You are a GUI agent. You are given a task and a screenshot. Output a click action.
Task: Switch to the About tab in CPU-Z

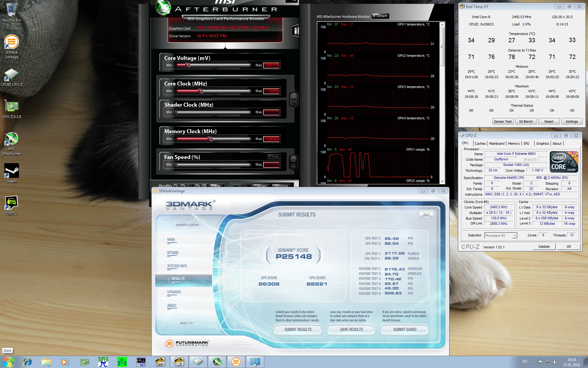click(557, 144)
